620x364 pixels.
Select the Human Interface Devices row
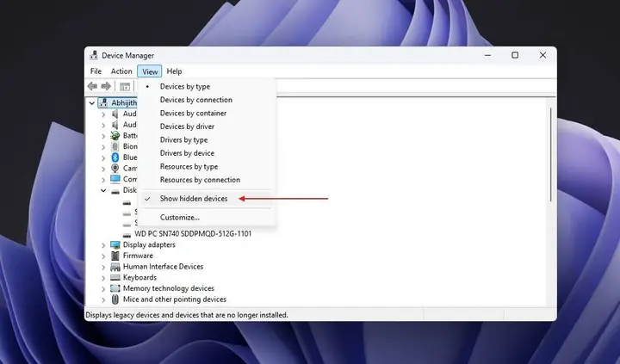click(163, 267)
